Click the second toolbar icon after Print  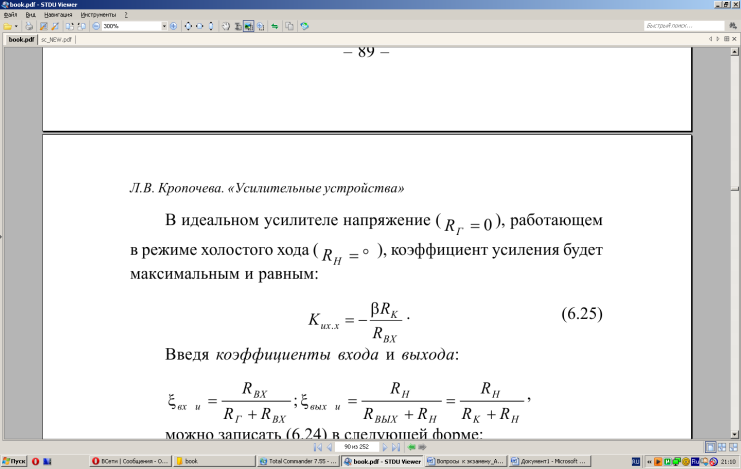55,26
